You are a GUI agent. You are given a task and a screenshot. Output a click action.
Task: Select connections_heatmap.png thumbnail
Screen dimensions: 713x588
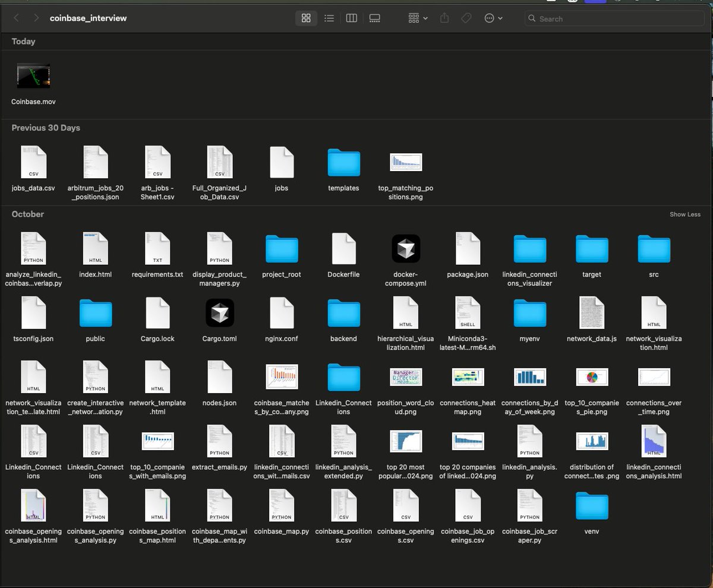pos(468,377)
